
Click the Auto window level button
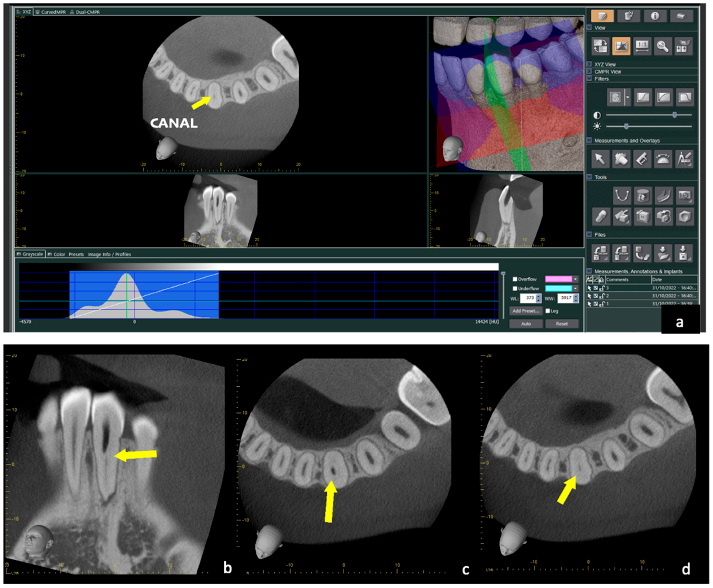pyautogui.click(x=526, y=324)
